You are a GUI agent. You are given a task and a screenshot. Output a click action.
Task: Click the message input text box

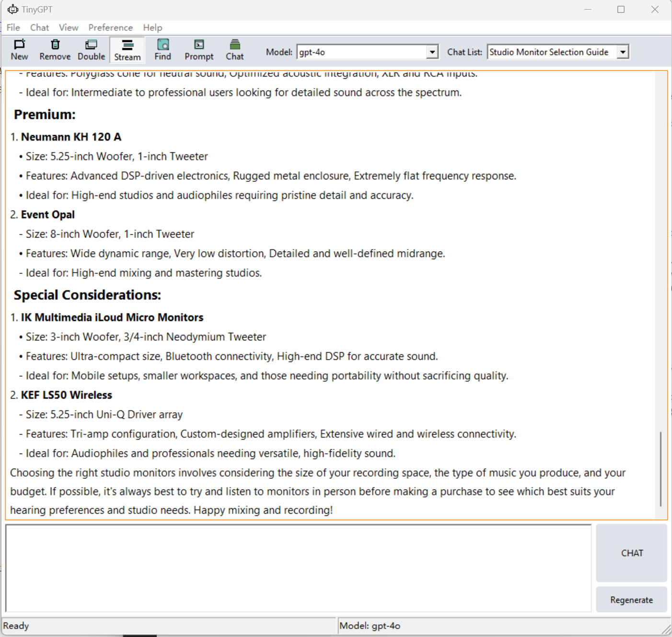[x=299, y=568]
